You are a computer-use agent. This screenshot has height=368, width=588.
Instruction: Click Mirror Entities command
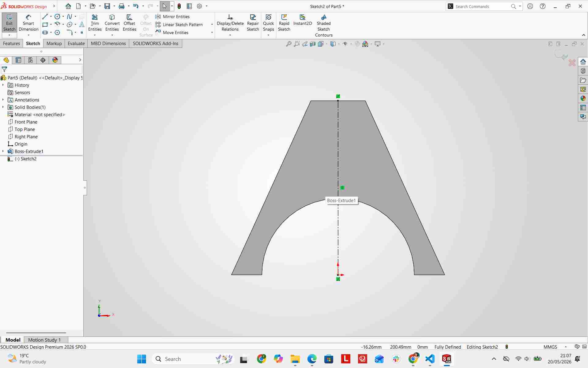[x=172, y=17]
